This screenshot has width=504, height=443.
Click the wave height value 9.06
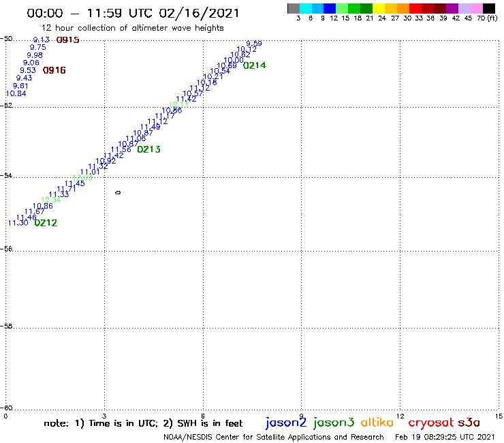(31, 63)
